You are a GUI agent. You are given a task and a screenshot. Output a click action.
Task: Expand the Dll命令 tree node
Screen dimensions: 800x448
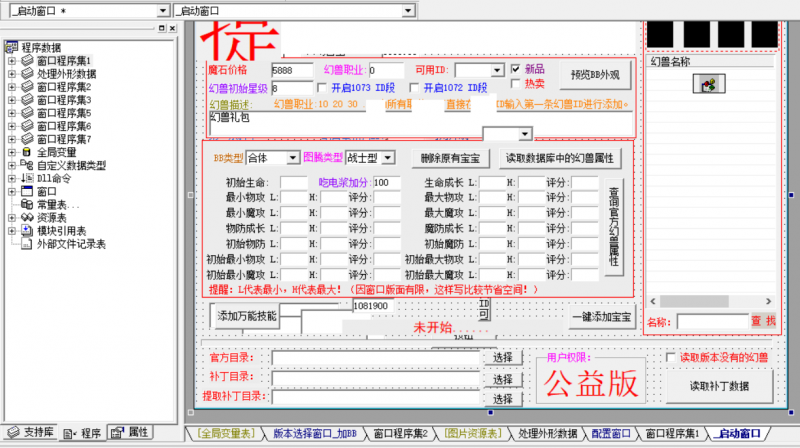coord(12,179)
